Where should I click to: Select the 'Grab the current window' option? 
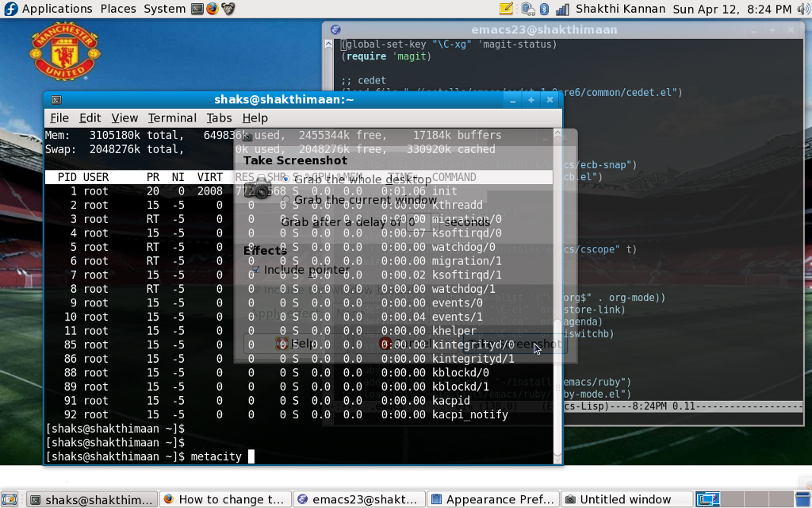pyautogui.click(x=360, y=200)
